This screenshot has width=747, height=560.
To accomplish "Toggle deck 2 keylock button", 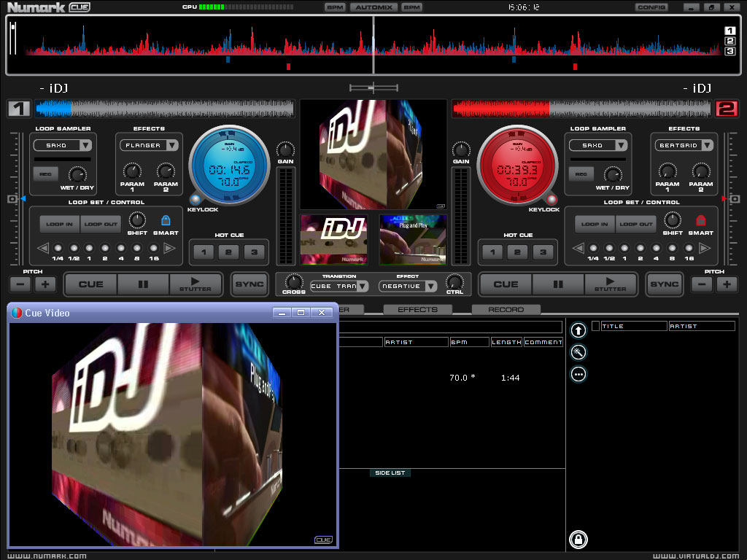I will [x=551, y=199].
